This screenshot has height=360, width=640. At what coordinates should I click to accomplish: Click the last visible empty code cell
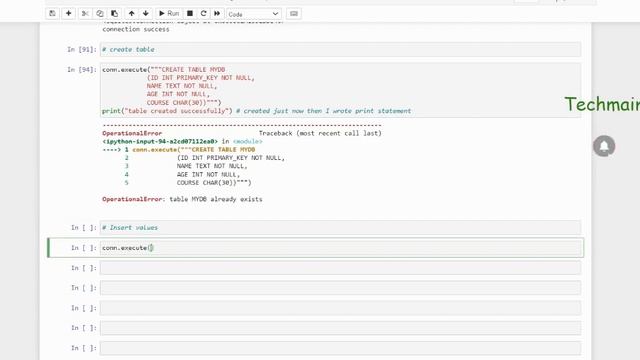pos(340,348)
